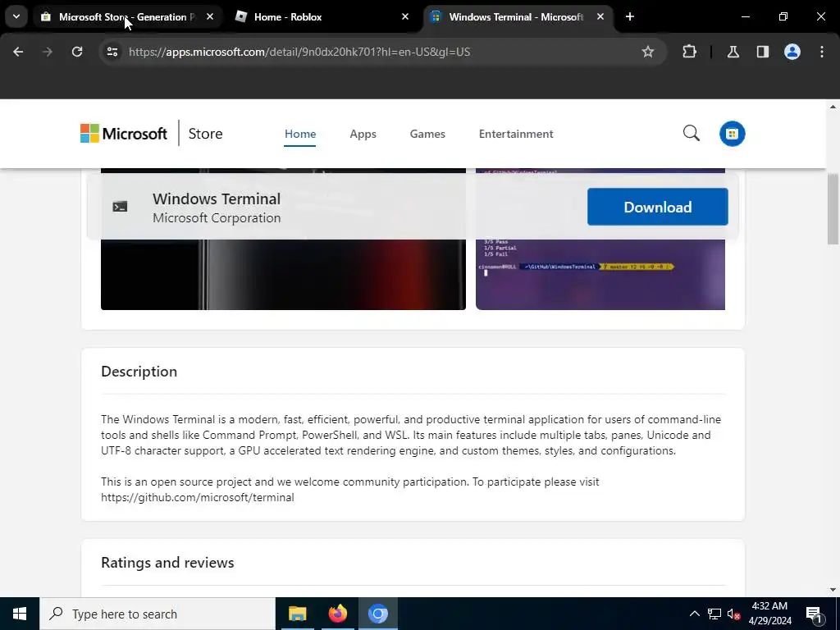This screenshot has height=630, width=840.
Task: Search the Microsoft Store
Action: click(x=691, y=134)
